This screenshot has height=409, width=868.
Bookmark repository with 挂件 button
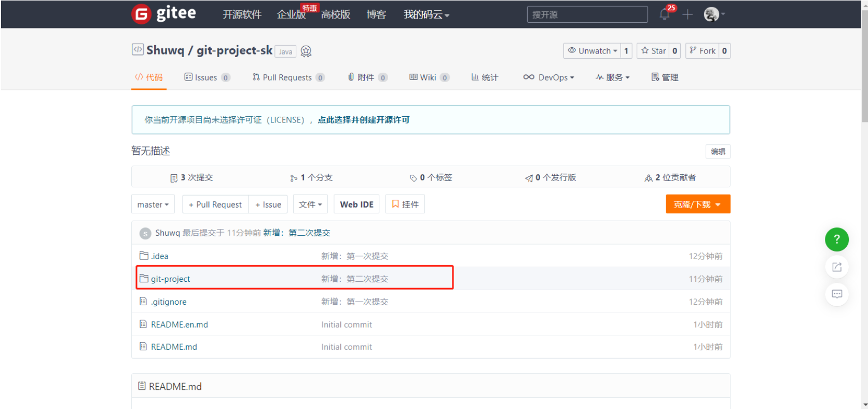(x=405, y=204)
